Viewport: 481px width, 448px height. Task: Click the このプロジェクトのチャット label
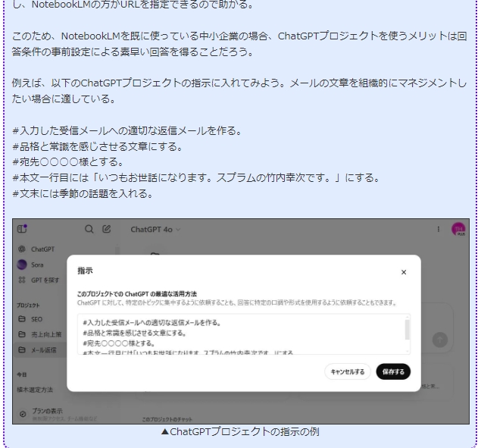point(167,419)
